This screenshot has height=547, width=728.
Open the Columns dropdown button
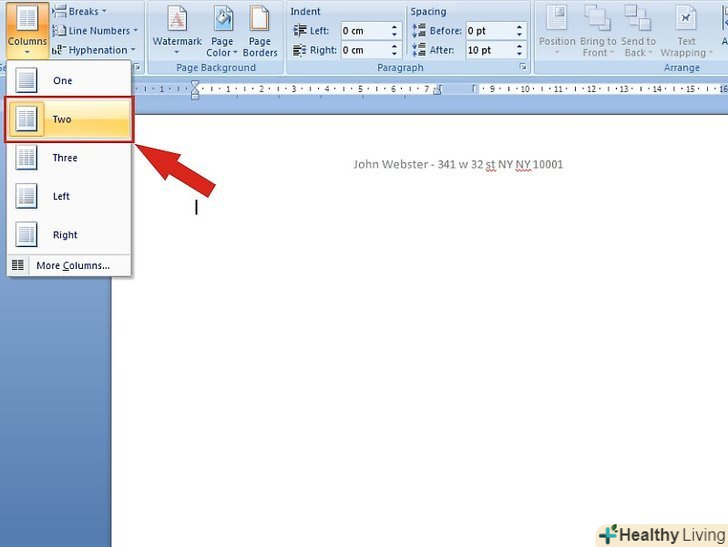[27, 31]
